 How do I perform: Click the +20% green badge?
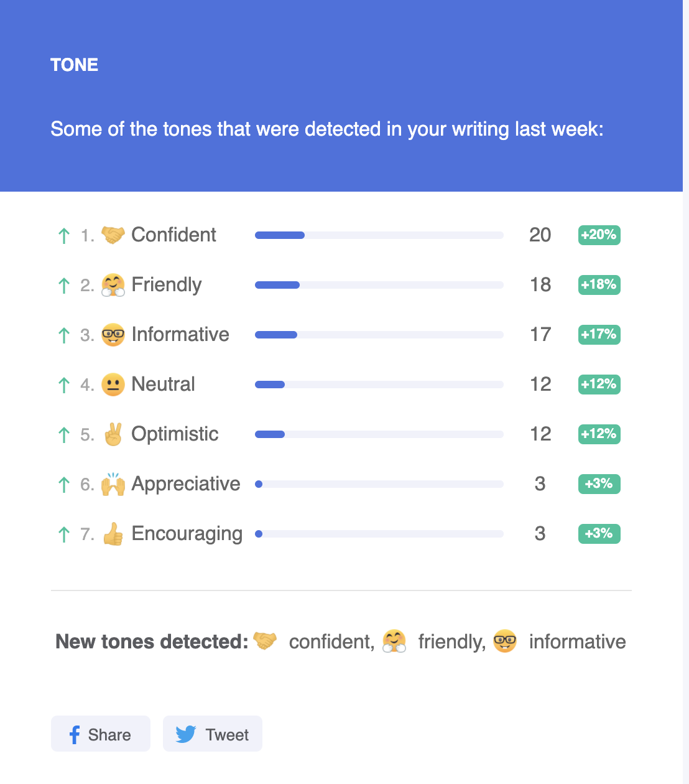[599, 235]
